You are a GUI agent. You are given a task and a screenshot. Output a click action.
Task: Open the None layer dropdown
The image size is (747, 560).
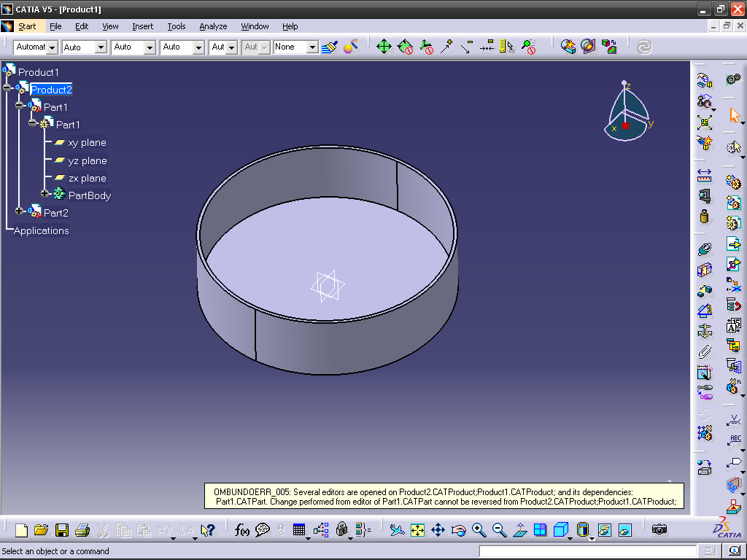pos(312,47)
